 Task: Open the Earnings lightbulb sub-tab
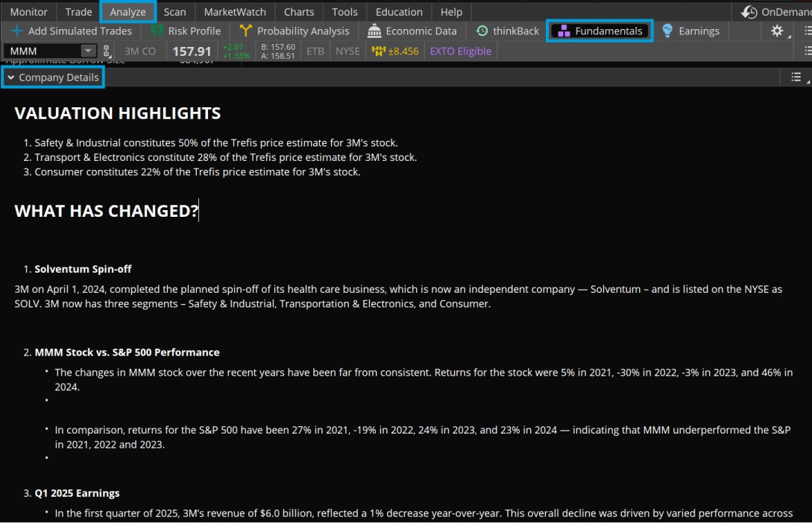coord(690,31)
